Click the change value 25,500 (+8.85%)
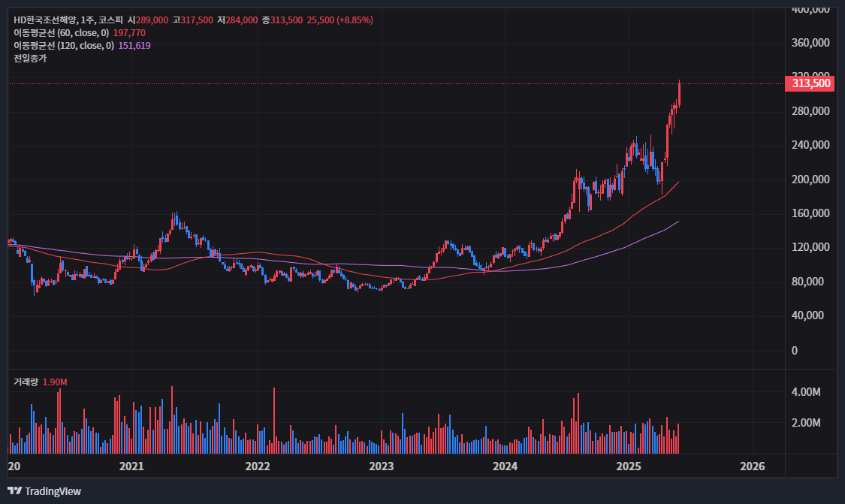 tap(340, 20)
